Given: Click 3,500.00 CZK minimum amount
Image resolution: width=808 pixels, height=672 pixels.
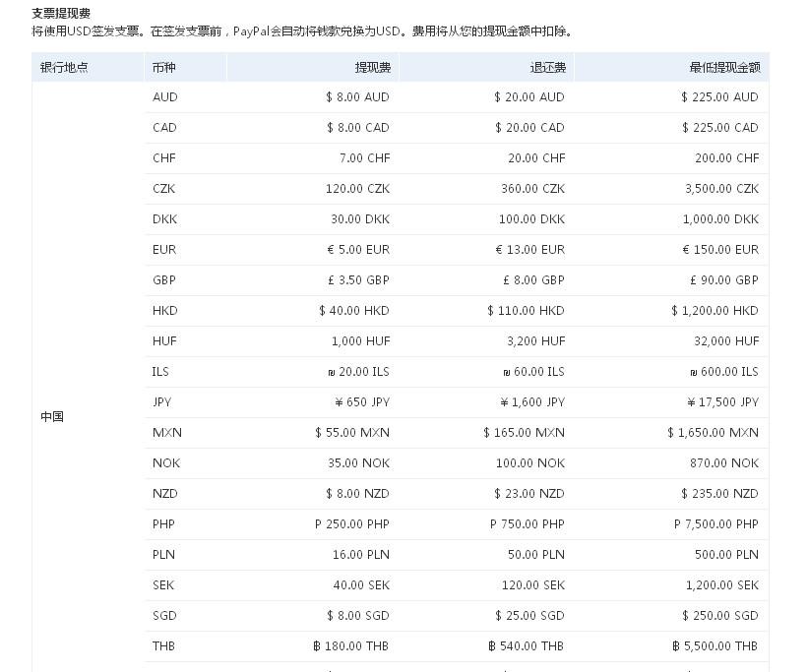Looking at the screenshot, I should (722, 189).
